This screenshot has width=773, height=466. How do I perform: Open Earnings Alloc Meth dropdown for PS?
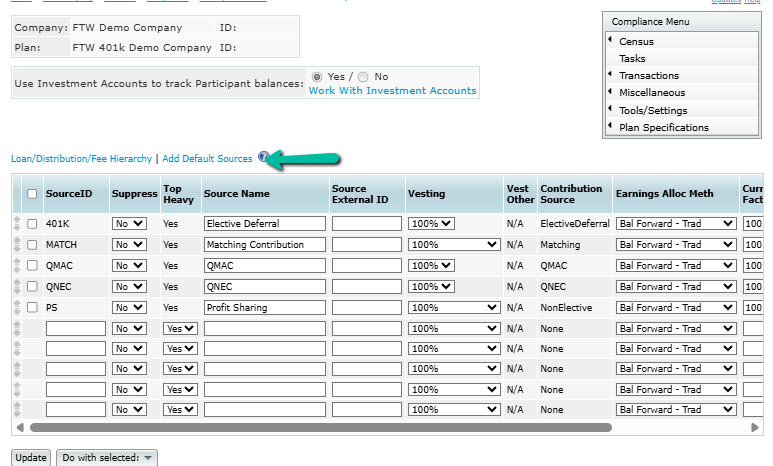[676, 307]
